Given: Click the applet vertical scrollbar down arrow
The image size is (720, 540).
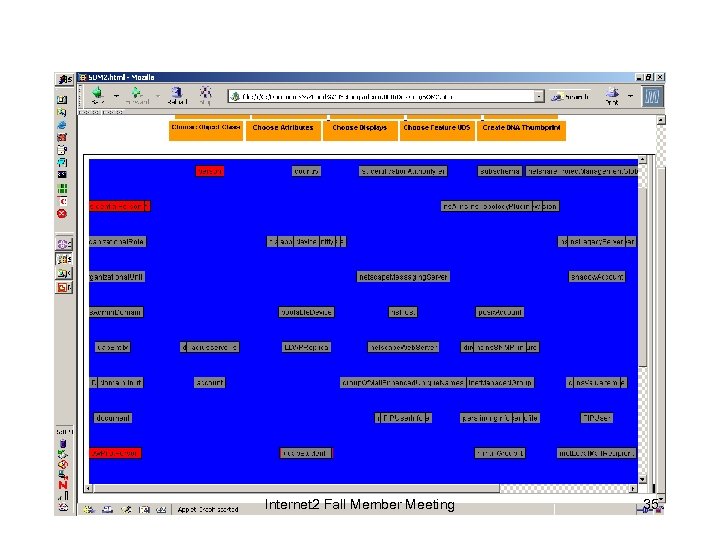Looking at the screenshot, I should [642, 479].
